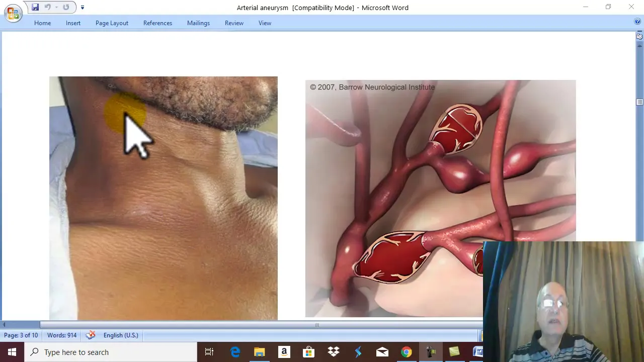This screenshot has height=362, width=644.
Task: Toggle the ruler icon above scrollbar
Action: point(639,37)
